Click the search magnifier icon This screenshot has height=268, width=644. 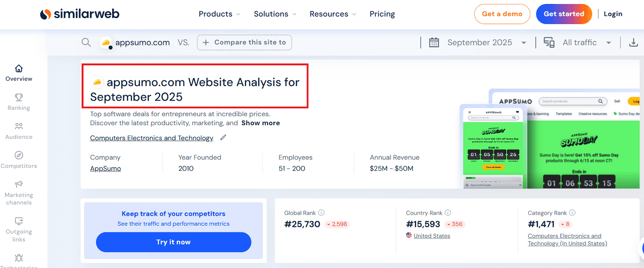click(86, 42)
